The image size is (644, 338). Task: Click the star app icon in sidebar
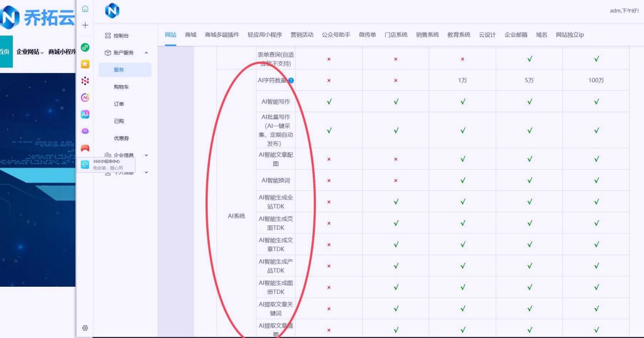(x=85, y=64)
